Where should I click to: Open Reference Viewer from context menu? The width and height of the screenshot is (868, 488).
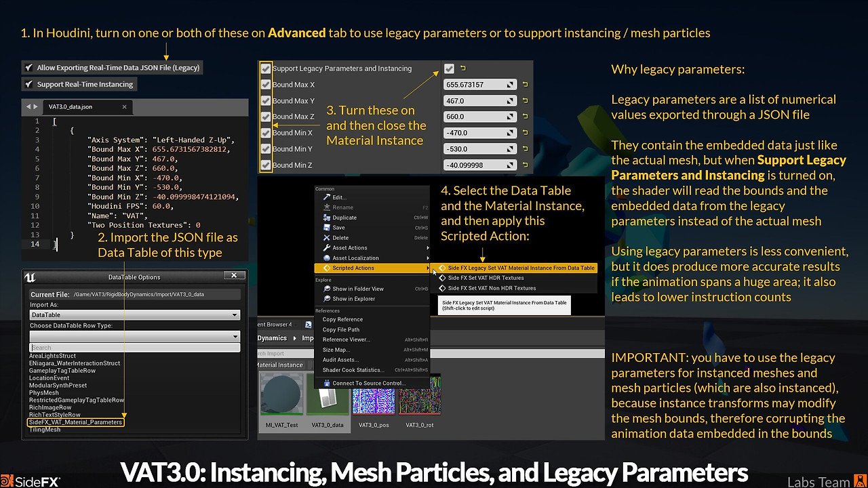point(372,340)
